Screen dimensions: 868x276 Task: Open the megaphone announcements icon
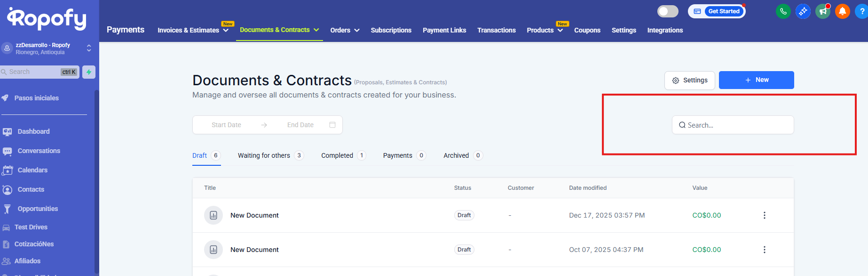(x=822, y=11)
